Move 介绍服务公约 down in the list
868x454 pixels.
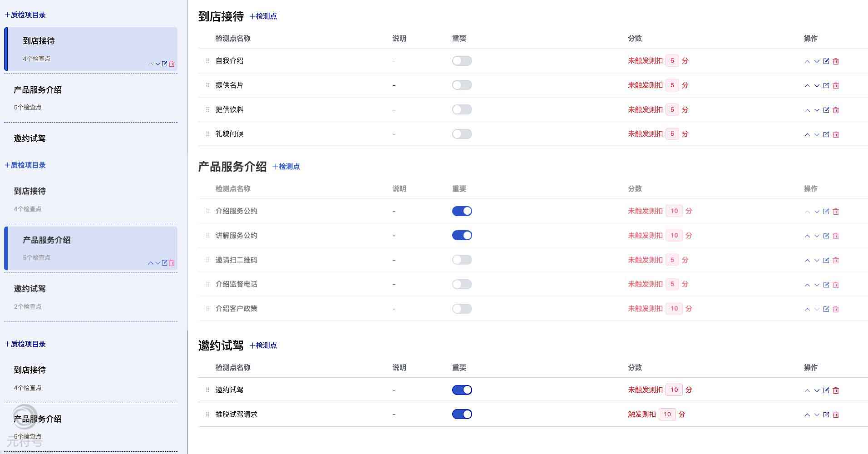[x=817, y=211]
